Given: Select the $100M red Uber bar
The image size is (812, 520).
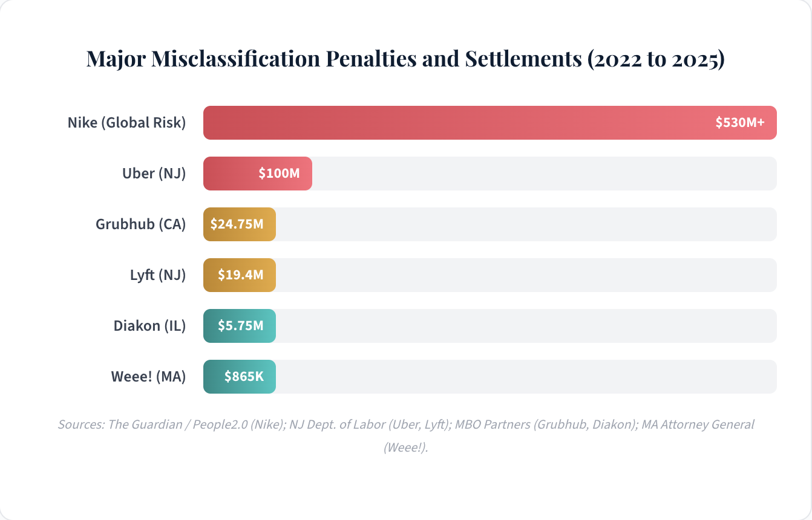Looking at the screenshot, I should point(258,174).
